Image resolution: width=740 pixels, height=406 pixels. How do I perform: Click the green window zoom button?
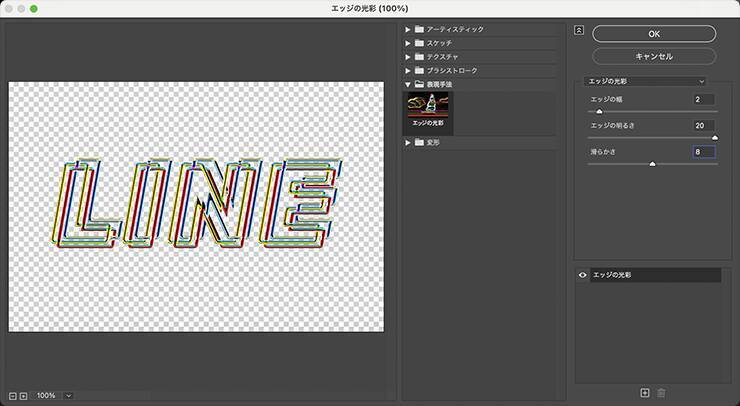point(34,8)
